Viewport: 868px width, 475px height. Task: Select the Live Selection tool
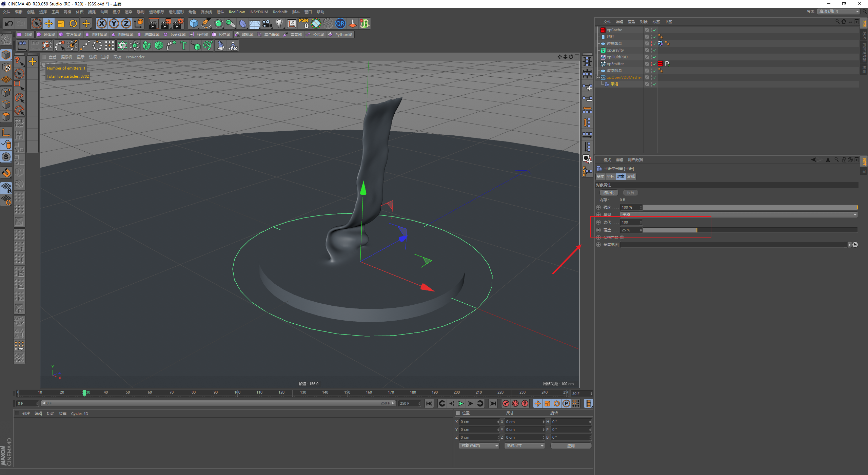click(x=36, y=23)
